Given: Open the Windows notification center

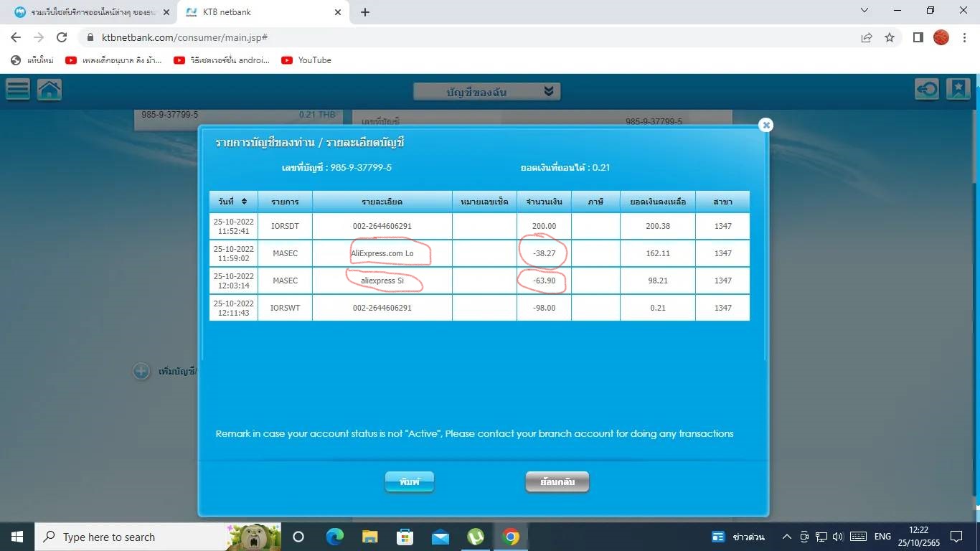Looking at the screenshot, I should click(956, 537).
